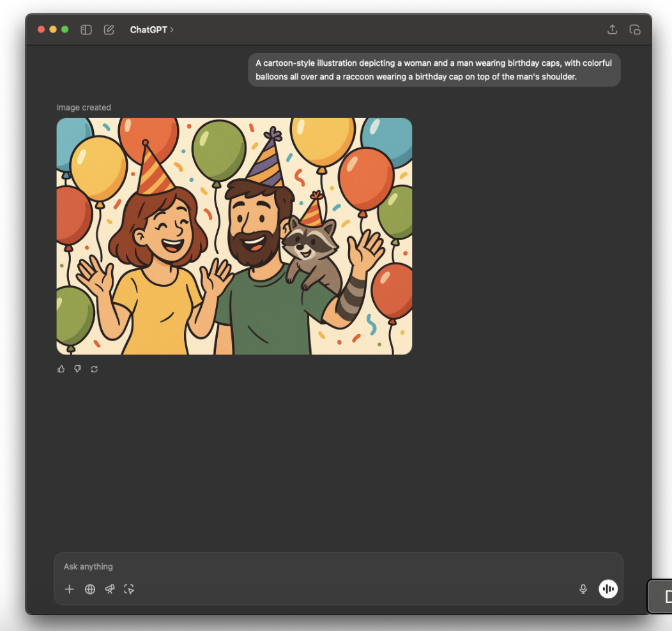Start a new chat with compose icon

click(109, 29)
